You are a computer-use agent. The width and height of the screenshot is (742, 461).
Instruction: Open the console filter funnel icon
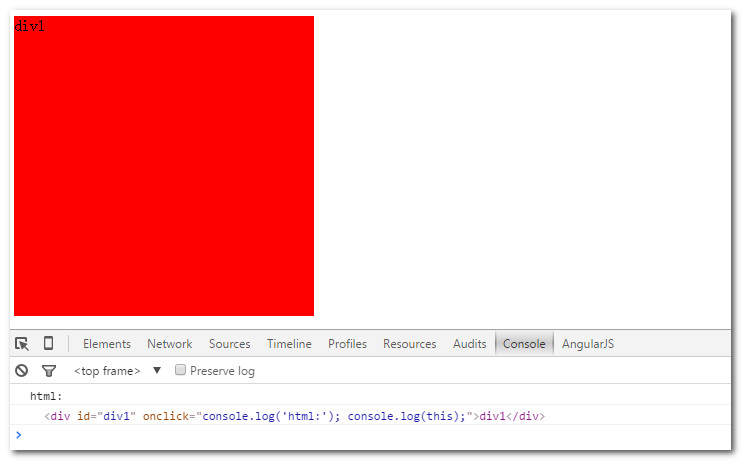click(x=48, y=371)
